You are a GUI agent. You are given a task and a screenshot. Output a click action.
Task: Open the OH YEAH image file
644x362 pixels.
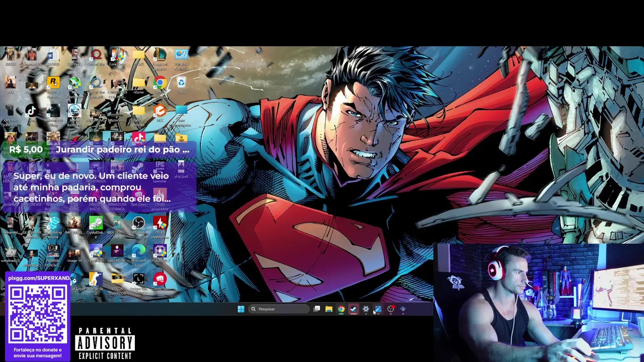[74, 57]
